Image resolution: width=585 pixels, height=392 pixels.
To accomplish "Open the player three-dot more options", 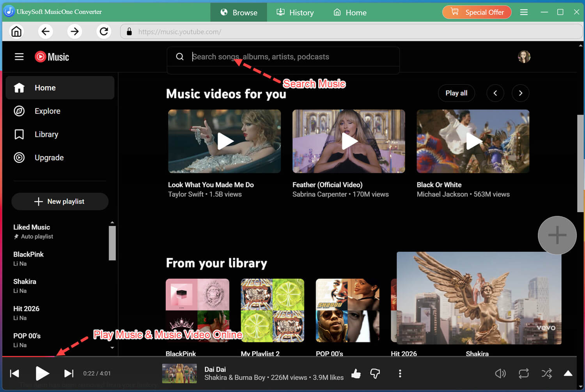I will [400, 374].
